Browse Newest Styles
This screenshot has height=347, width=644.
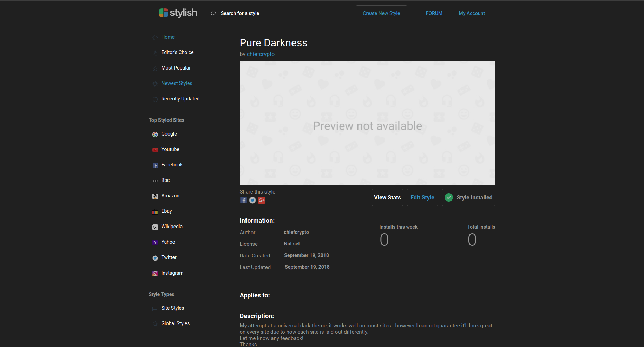point(177,83)
